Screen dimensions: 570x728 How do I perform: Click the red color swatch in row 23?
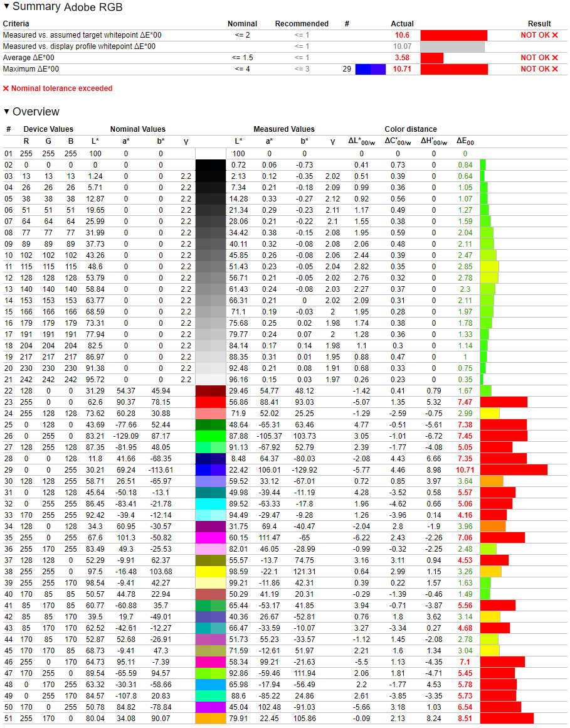(x=211, y=402)
